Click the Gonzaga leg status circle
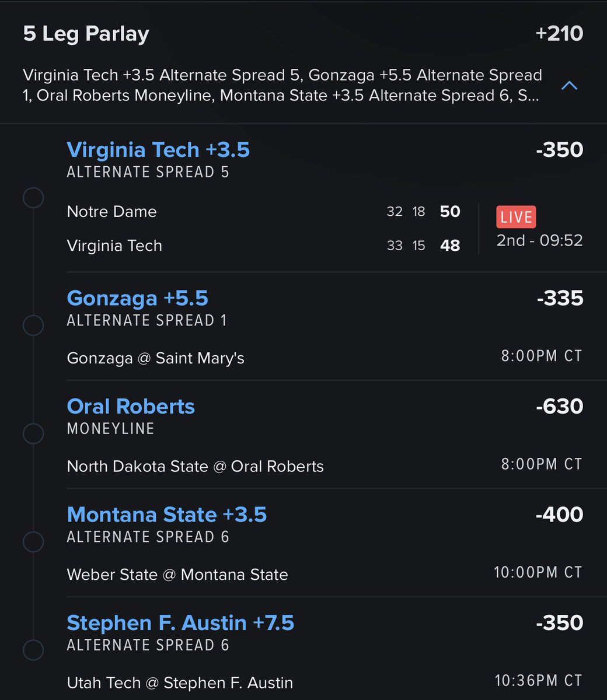Image resolution: width=607 pixels, height=700 pixels. coord(33,325)
